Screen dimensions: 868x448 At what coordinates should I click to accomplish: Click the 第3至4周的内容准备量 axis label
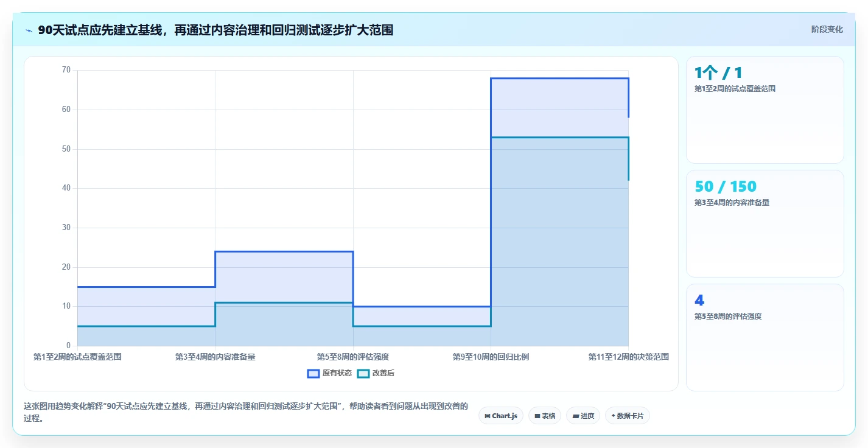[x=215, y=357]
